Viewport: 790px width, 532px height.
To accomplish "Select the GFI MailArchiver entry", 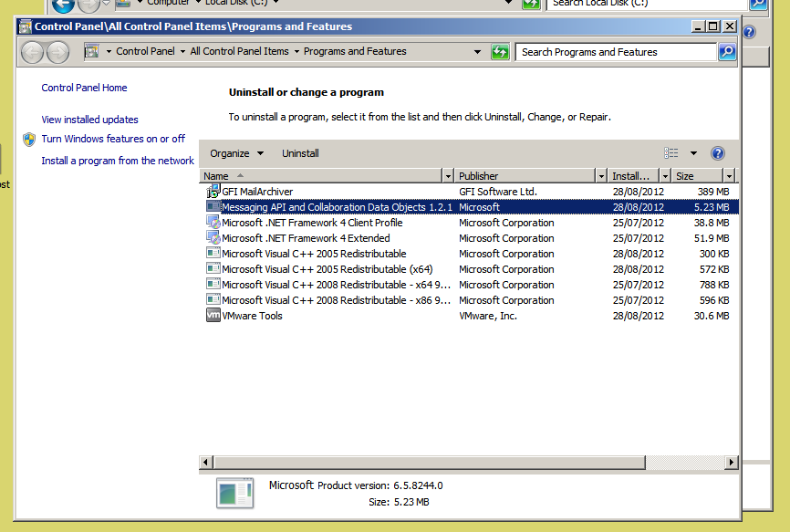I will [469, 192].
